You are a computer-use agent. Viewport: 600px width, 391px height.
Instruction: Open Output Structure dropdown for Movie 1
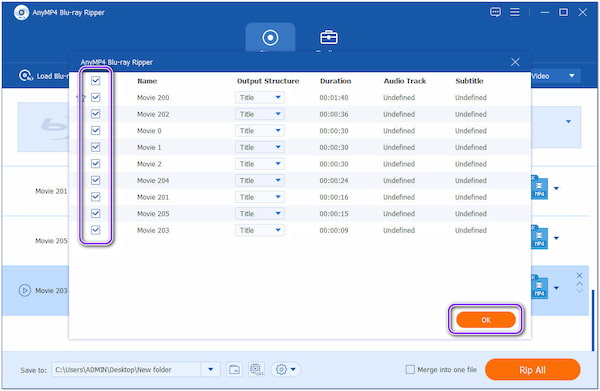259,147
